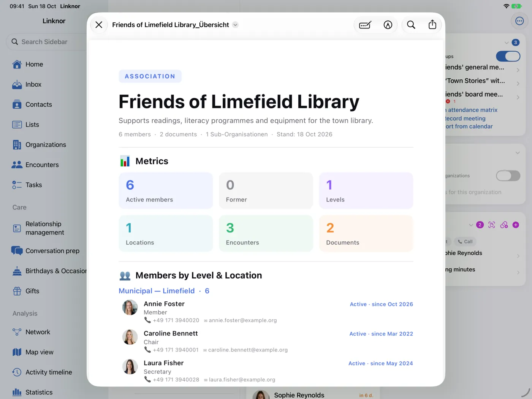The height and width of the screenshot is (399, 532).
Task: Open Conversation prep icon in sidebar
Action: (x=17, y=251)
